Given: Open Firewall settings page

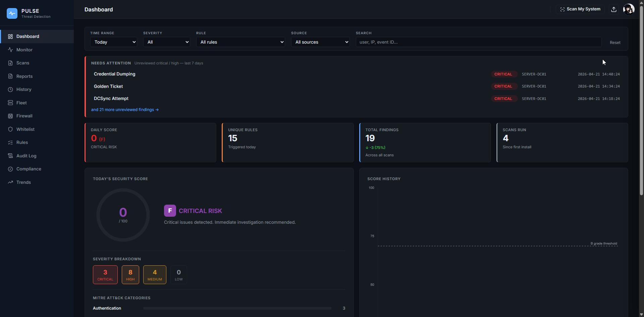Looking at the screenshot, I should point(37,116).
